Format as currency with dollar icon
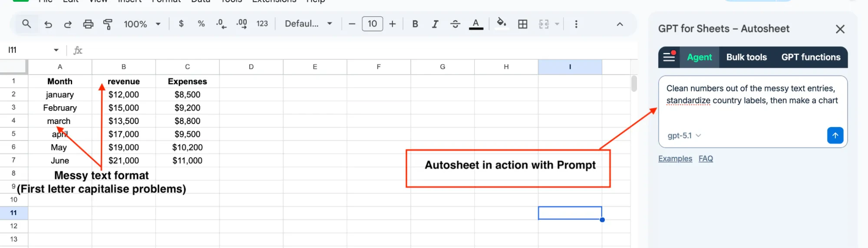This screenshot has width=868, height=248. click(181, 24)
